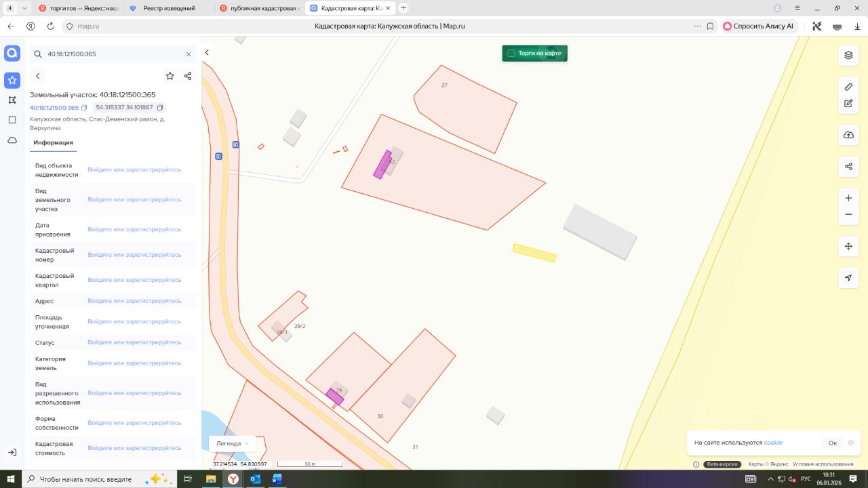Open a new browser tab
Image resolution: width=868 pixels, height=488 pixels.
pyautogui.click(x=403, y=8)
